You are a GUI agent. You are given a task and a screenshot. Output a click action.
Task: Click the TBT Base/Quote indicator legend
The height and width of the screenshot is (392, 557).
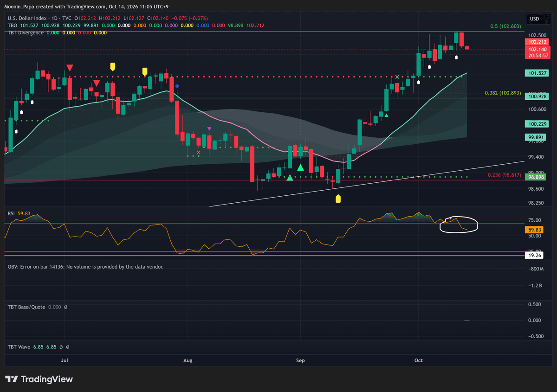click(x=26, y=307)
